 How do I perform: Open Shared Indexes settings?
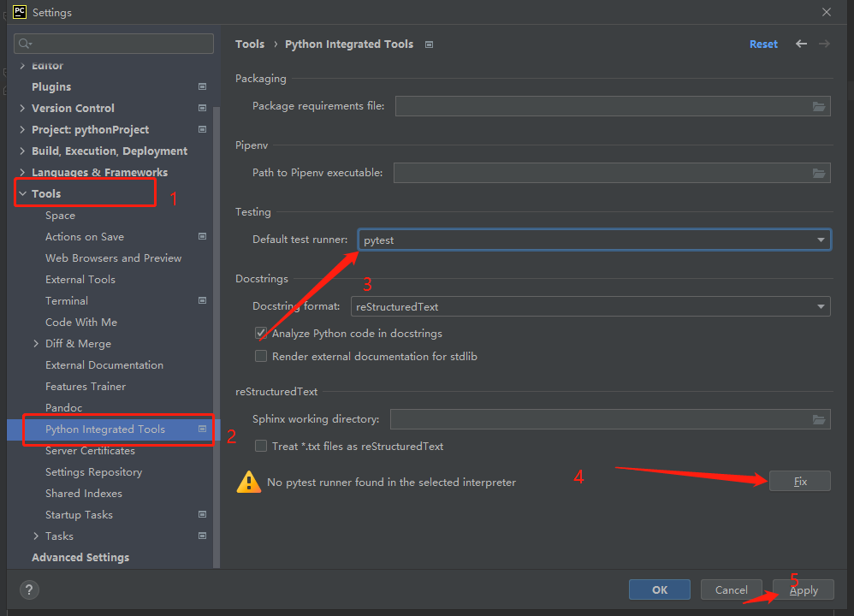84,494
